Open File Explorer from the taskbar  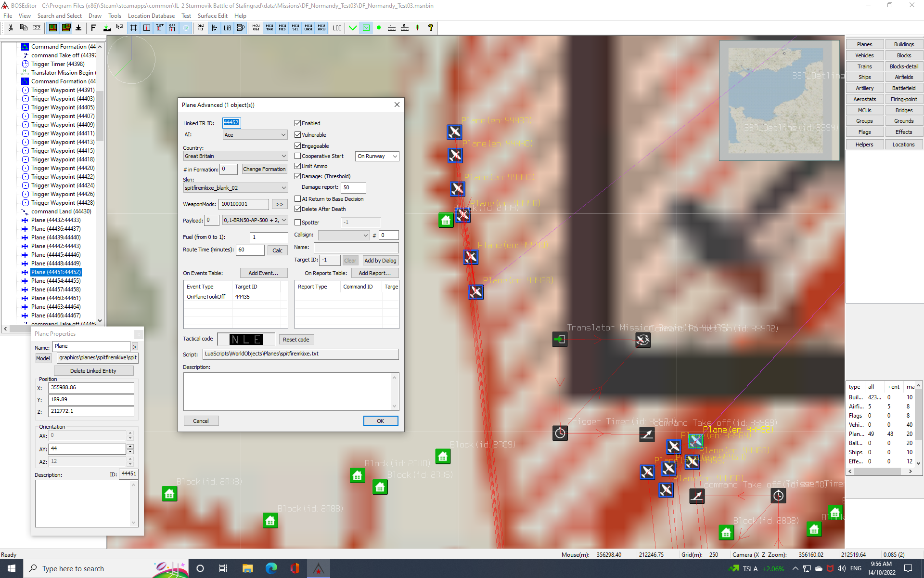[247, 568]
